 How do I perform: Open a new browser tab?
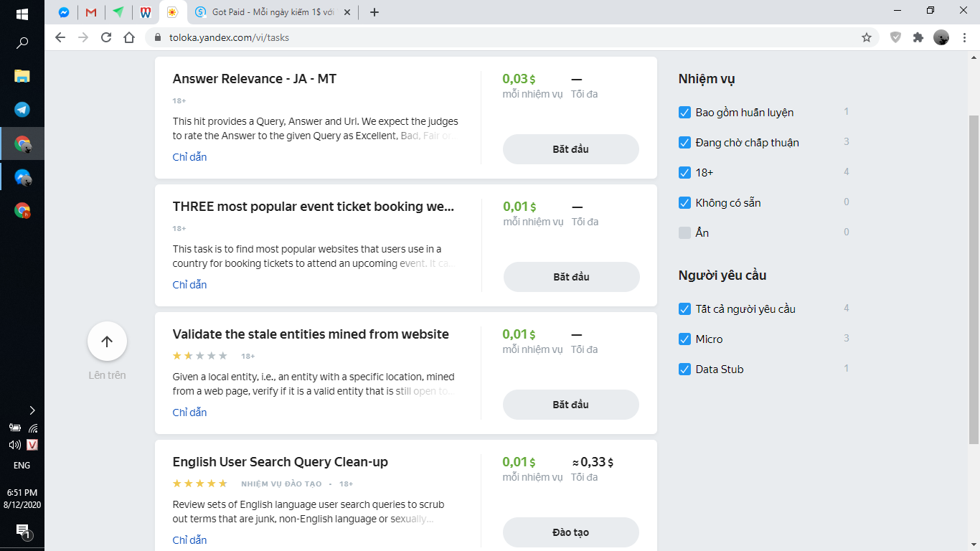click(374, 12)
